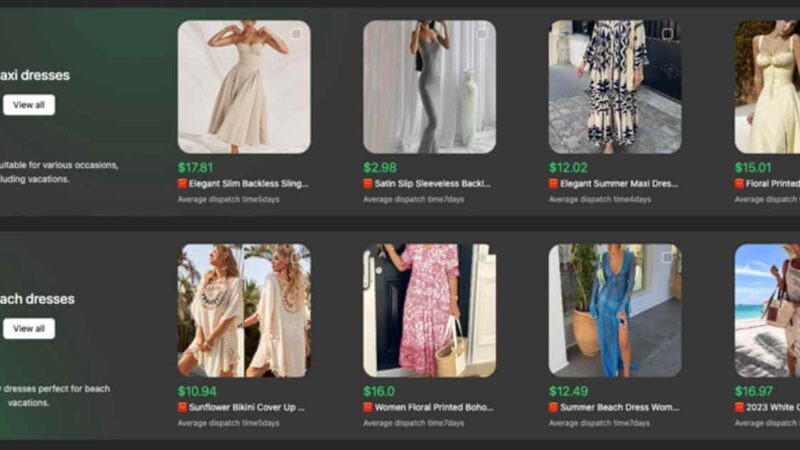Click red icon beside Elegant Slim Backless Sling
The width and height of the screenshot is (800, 450).
point(183,184)
